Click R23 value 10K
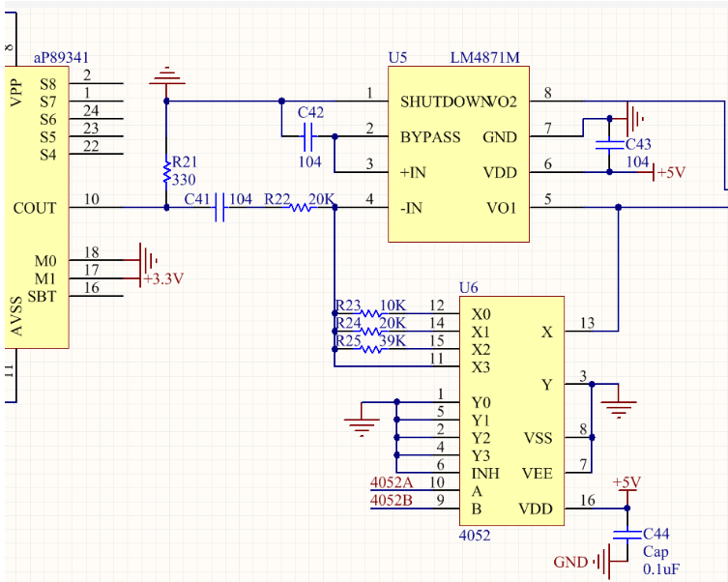 pos(393,306)
